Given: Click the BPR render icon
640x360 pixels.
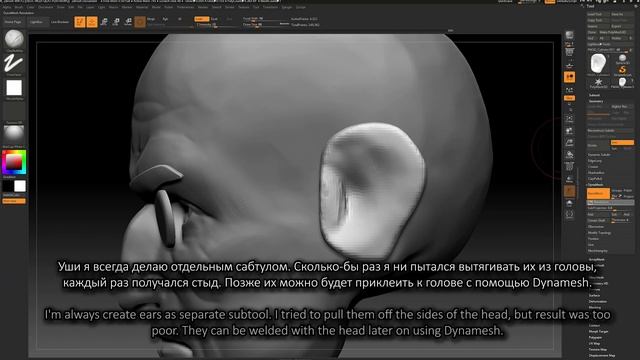Looking at the screenshot, I should (569, 36).
